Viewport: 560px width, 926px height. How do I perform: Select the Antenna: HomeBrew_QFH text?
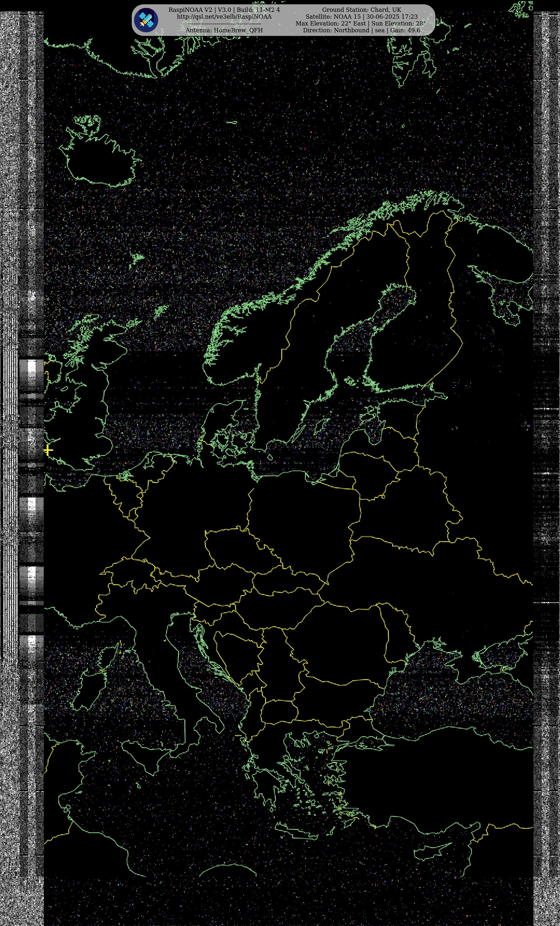(224, 31)
